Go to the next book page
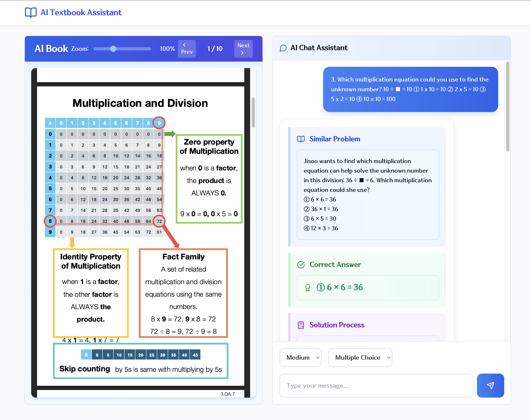This screenshot has width=531, height=420. [x=243, y=49]
